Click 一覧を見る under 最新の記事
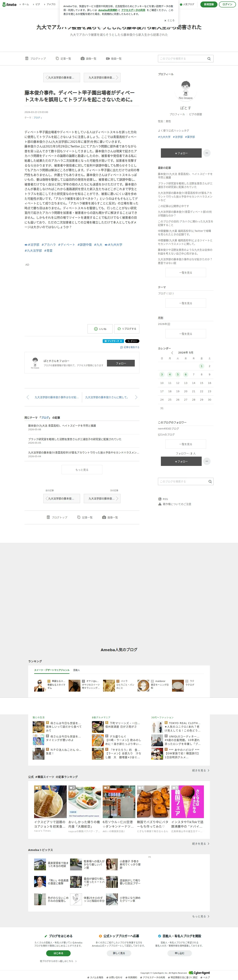The height and width of the screenshot is (980, 238). click(x=186, y=273)
